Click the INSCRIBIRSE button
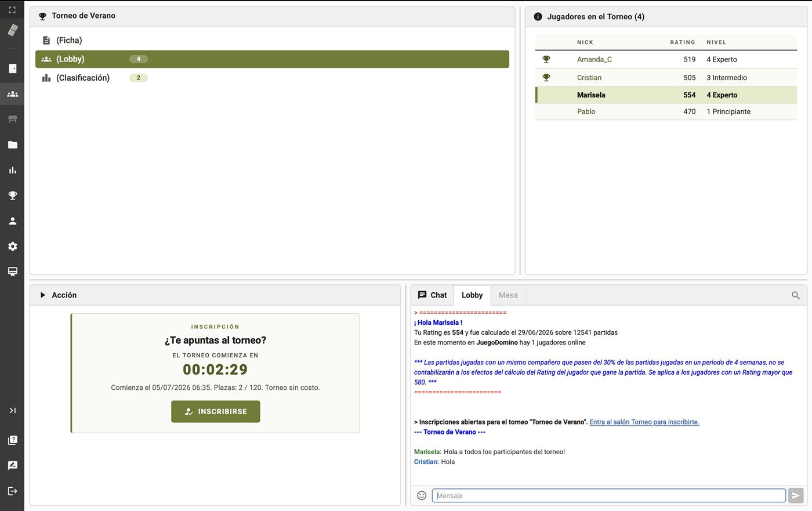812x511 pixels. click(215, 411)
